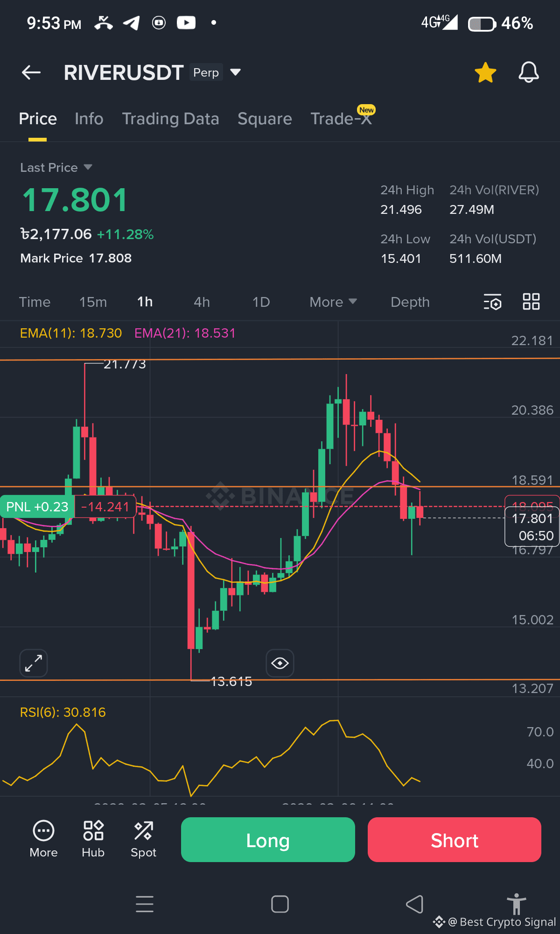Tap the battery indicator showing 46%
The width and height of the screenshot is (560, 934).
click(x=500, y=23)
